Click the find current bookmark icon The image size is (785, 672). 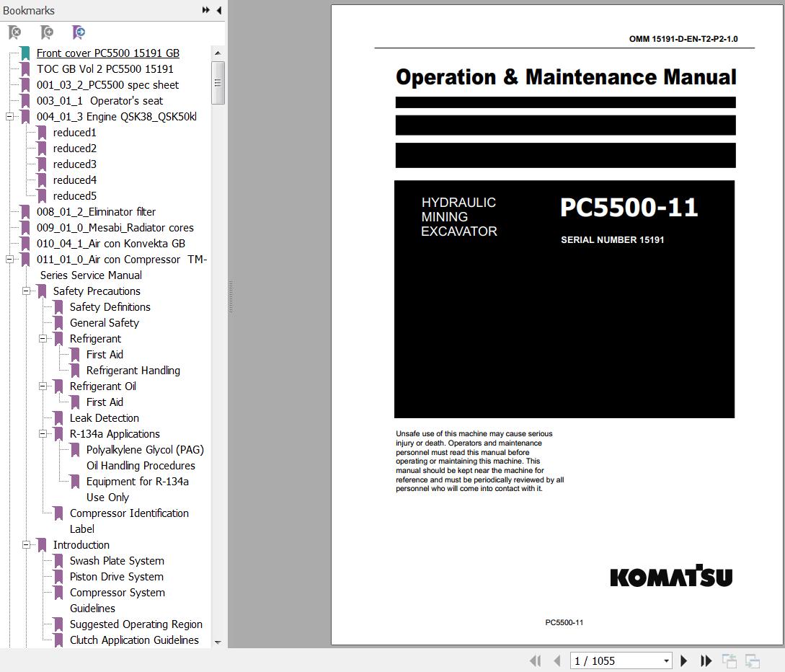point(79,32)
